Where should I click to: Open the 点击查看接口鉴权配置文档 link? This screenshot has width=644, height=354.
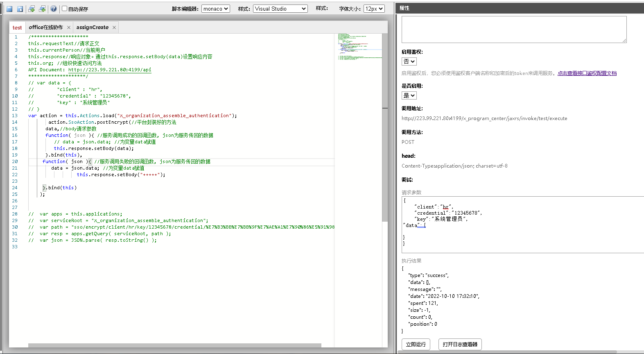(x=587, y=73)
